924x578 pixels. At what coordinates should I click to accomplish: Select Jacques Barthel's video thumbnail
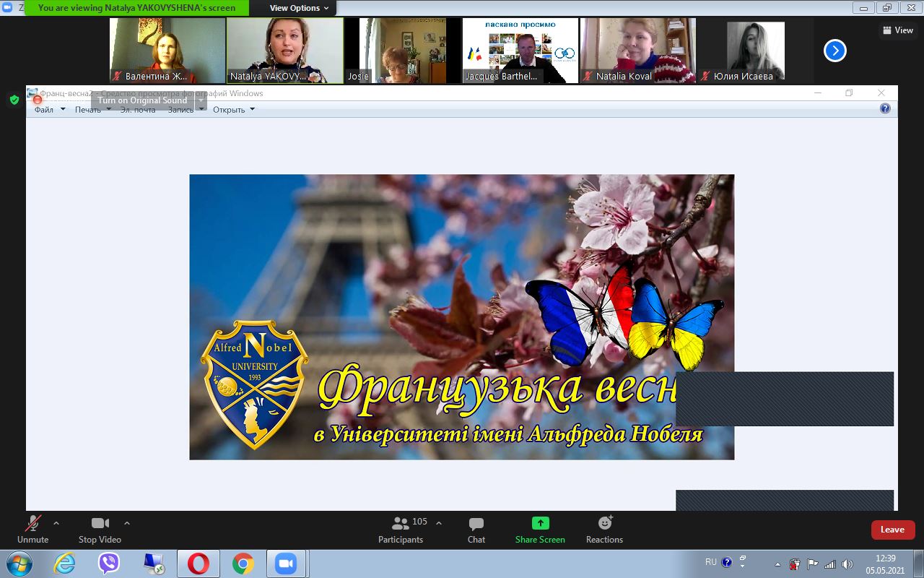(x=520, y=51)
